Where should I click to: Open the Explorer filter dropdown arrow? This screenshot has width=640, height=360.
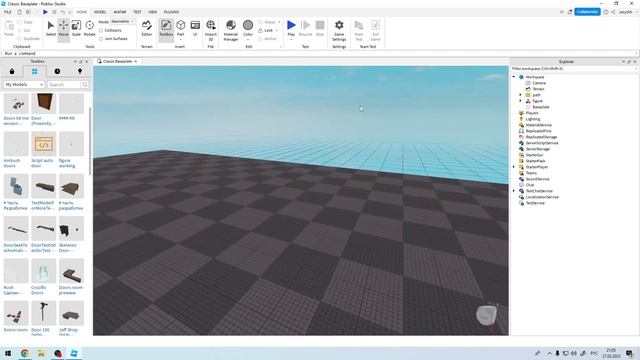coord(636,69)
